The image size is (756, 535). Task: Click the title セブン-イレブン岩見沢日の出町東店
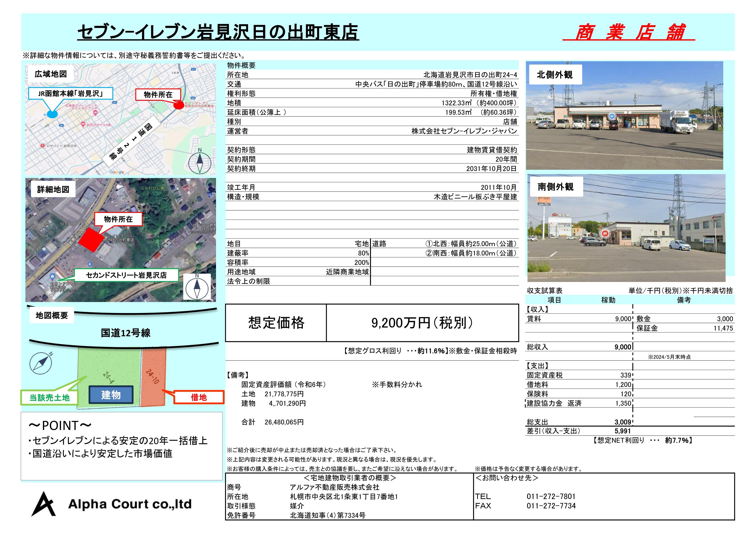[218, 32]
